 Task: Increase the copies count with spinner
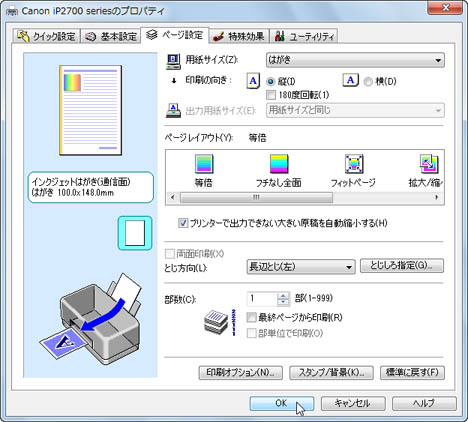[283, 295]
